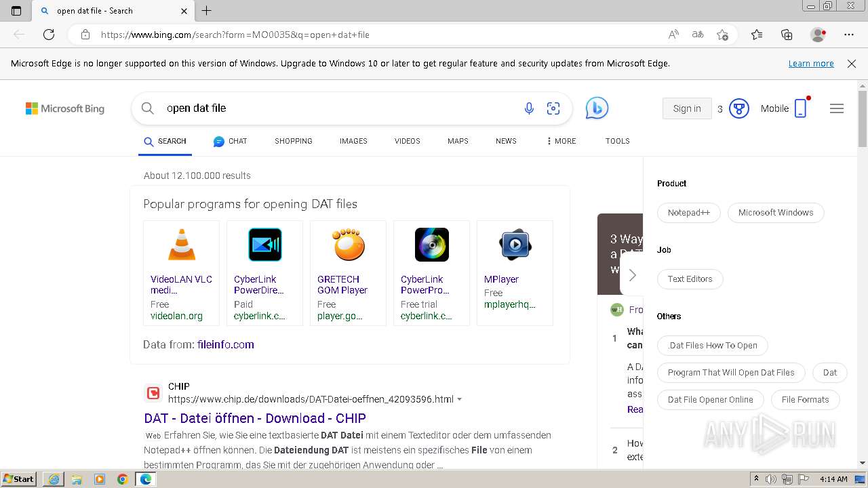The height and width of the screenshot is (488, 868).
Task: Switch to the SHOPPING tab
Action: coord(294,141)
